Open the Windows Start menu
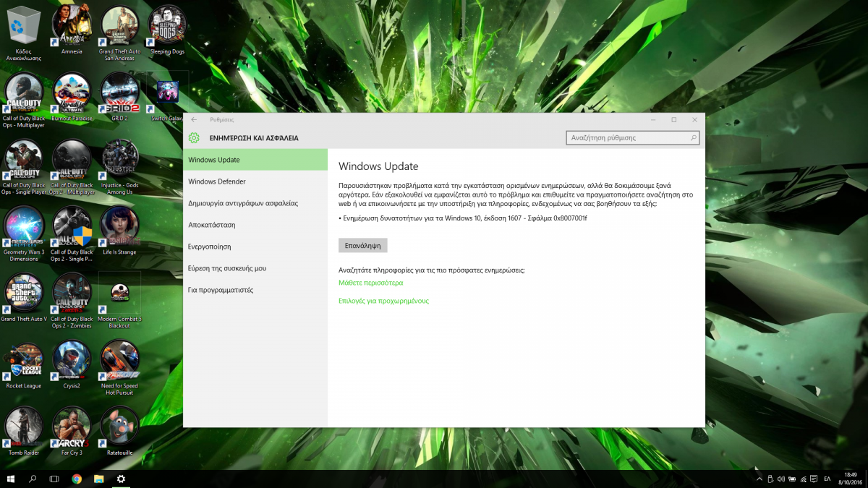The image size is (868, 488). [x=11, y=479]
